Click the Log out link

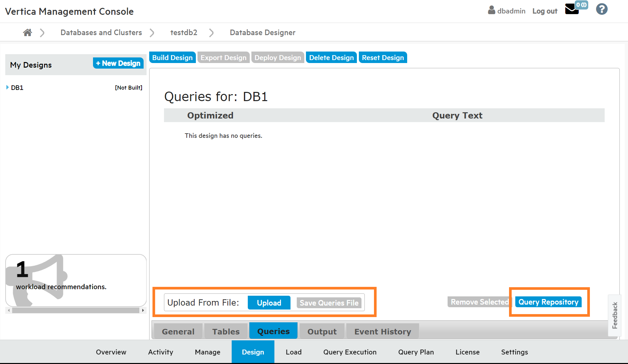(545, 11)
